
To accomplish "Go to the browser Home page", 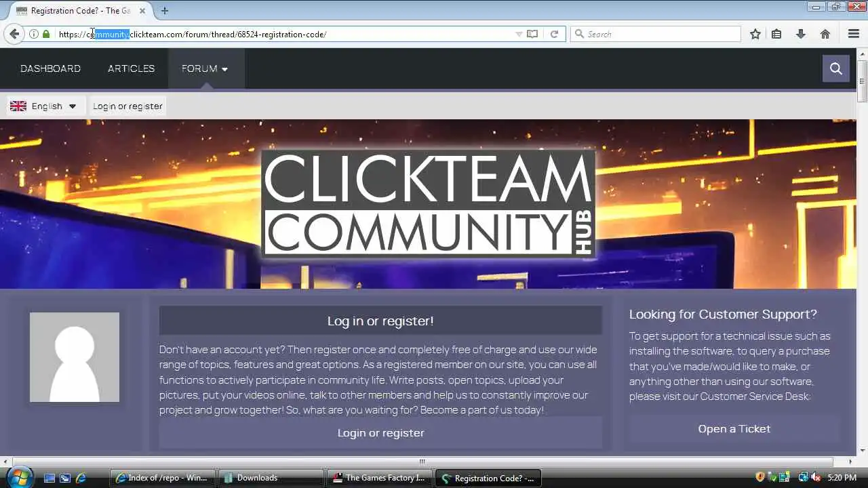I will pos(825,34).
